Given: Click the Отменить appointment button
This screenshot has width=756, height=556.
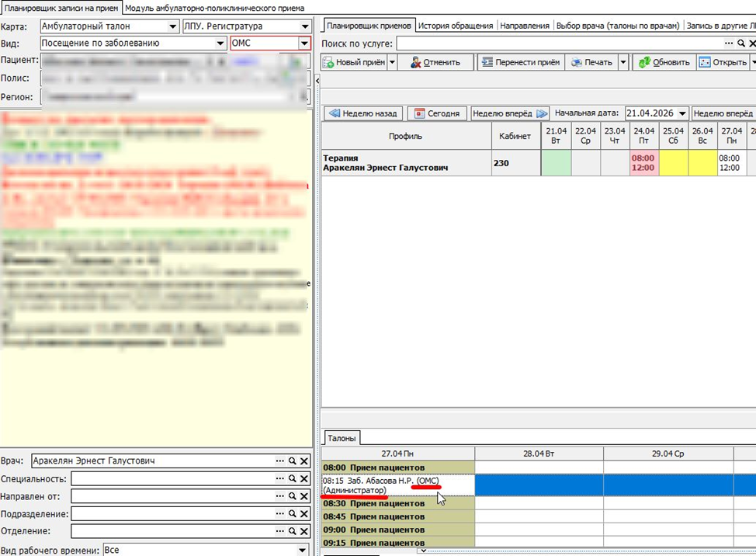Looking at the screenshot, I should (x=435, y=62).
